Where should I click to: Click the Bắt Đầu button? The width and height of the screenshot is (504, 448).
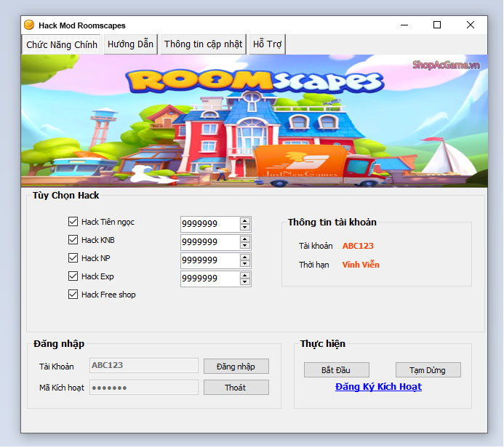[x=337, y=370]
